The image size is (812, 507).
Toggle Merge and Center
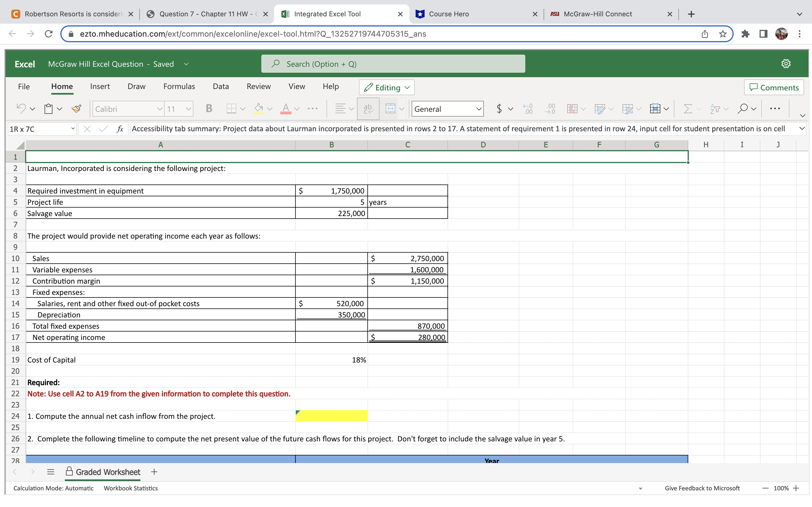(390, 109)
